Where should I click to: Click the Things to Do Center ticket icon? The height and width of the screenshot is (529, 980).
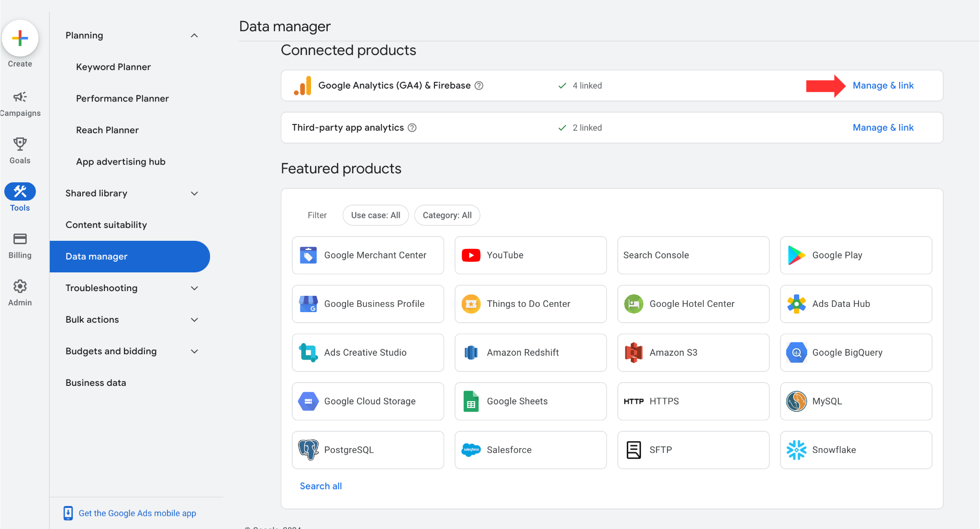point(471,304)
